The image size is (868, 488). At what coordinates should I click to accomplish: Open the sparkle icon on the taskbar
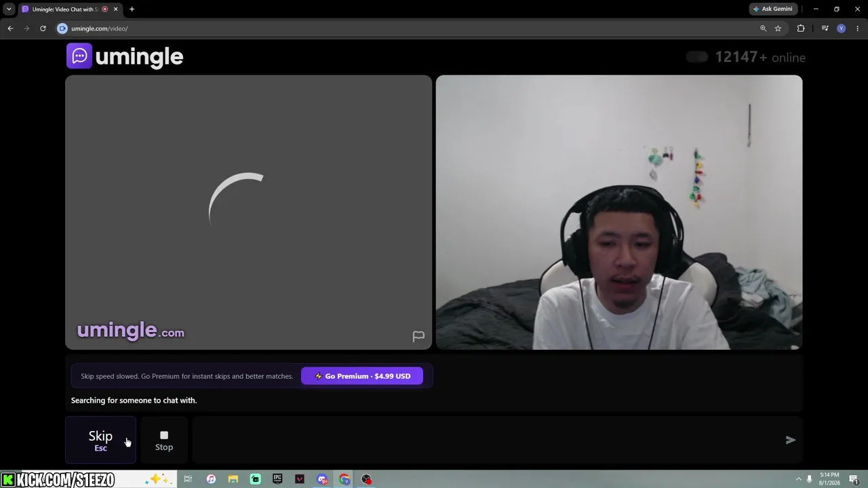157,479
